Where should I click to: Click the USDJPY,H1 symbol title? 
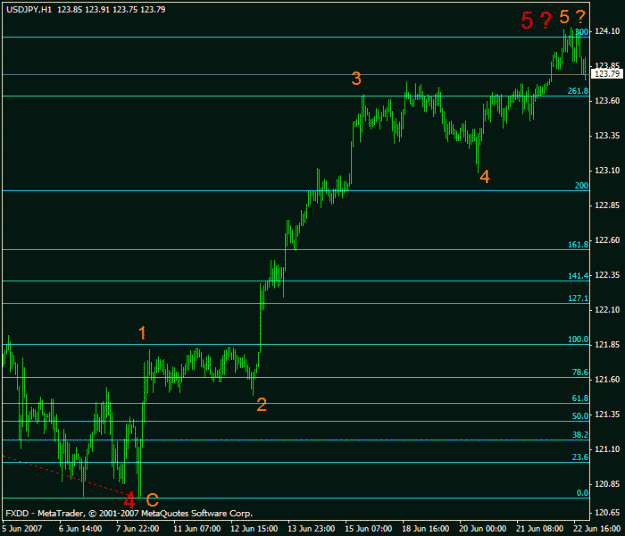coord(29,10)
